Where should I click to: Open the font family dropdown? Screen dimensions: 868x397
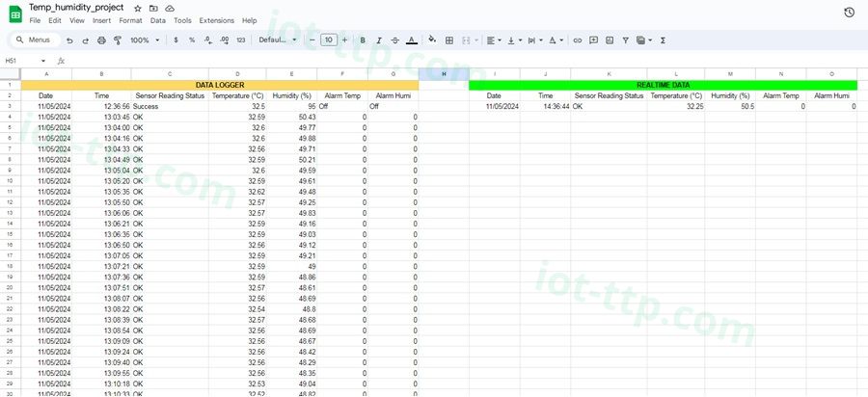click(x=278, y=40)
